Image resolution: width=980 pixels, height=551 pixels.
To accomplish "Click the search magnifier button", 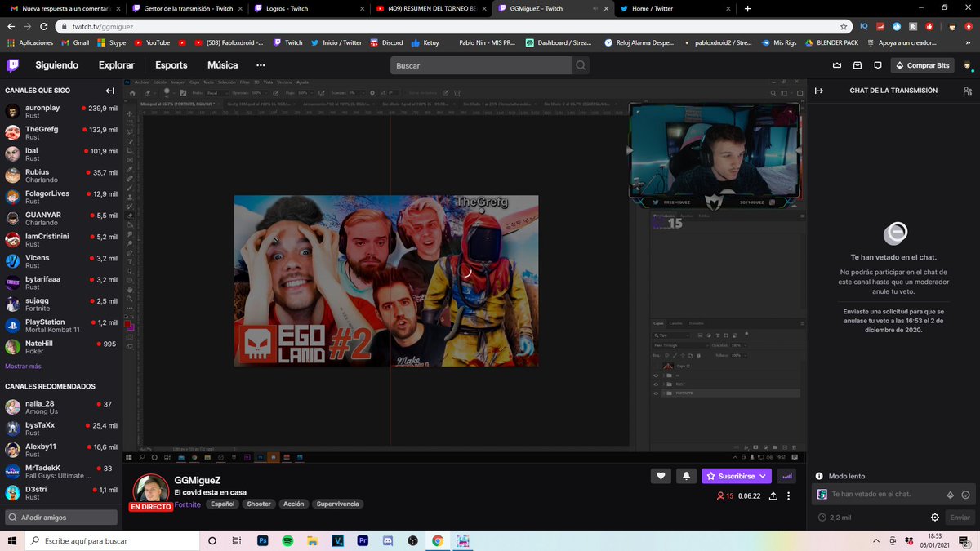I will 581,65.
